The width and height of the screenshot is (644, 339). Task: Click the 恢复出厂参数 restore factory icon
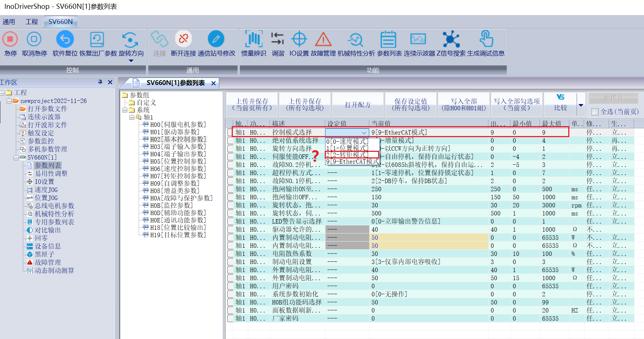(x=97, y=39)
